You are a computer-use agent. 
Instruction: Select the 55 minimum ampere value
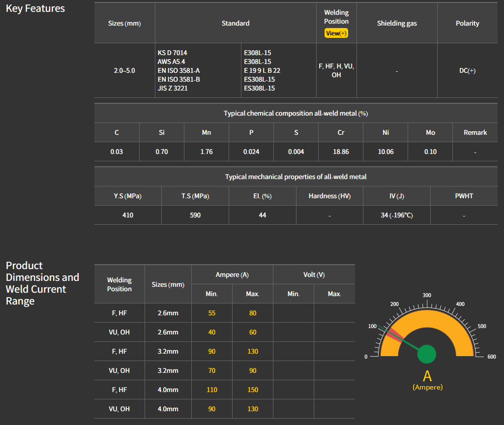(212, 313)
